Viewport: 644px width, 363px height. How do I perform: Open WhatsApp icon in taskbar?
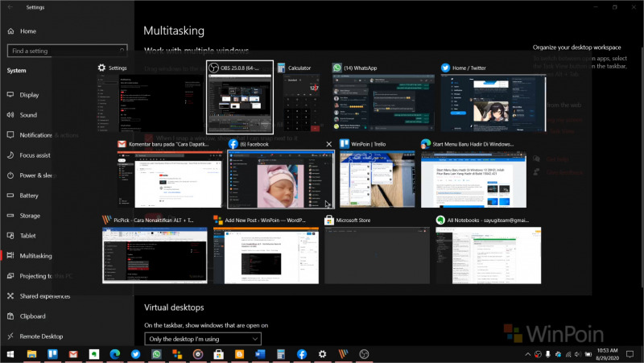point(156,354)
